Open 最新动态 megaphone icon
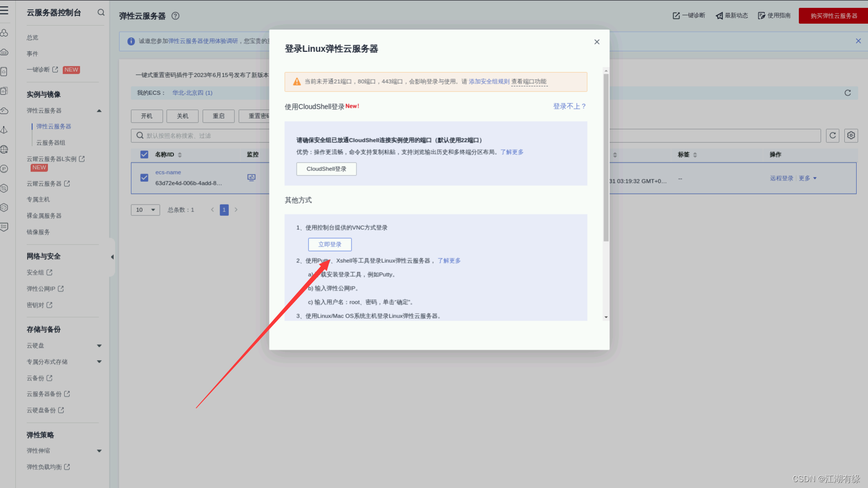The image size is (868, 488). pos(719,16)
